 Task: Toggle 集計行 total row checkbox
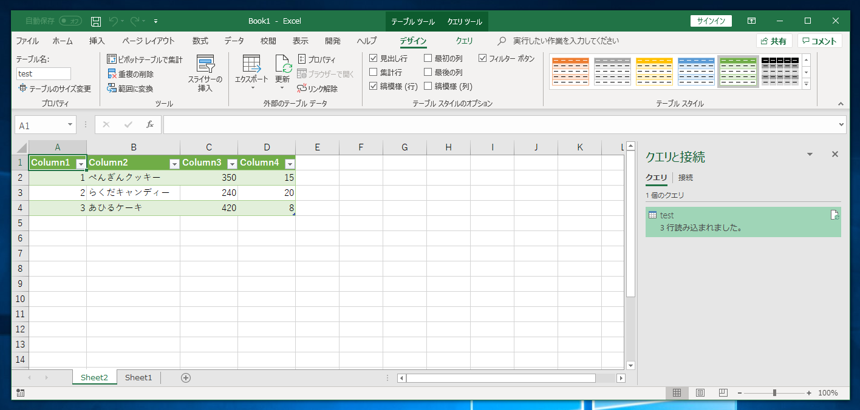(x=374, y=72)
